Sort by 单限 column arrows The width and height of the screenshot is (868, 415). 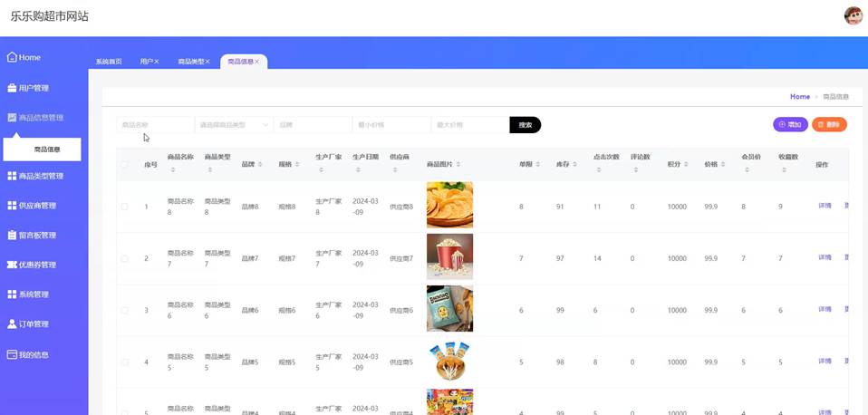point(538,164)
